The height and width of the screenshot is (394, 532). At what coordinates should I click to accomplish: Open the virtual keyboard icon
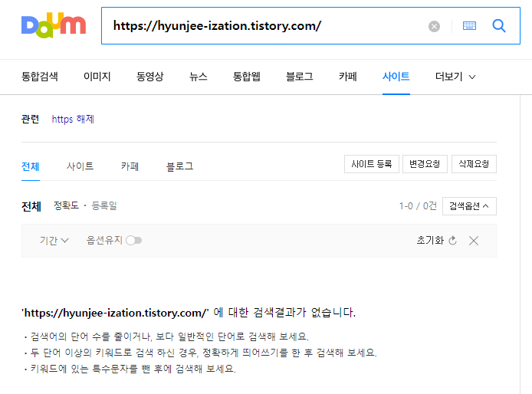(469, 26)
